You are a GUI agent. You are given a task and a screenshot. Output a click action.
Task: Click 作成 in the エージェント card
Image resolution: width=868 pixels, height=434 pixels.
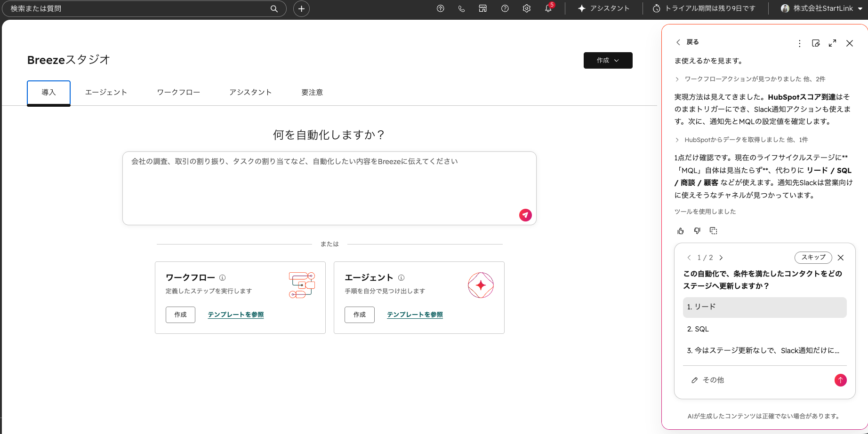(x=360, y=315)
